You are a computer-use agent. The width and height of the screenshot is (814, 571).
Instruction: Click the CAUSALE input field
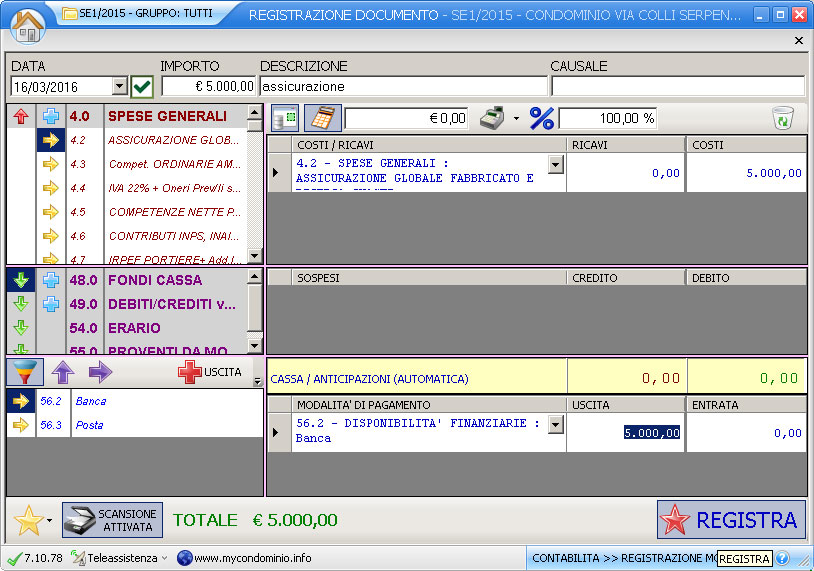[x=677, y=87]
